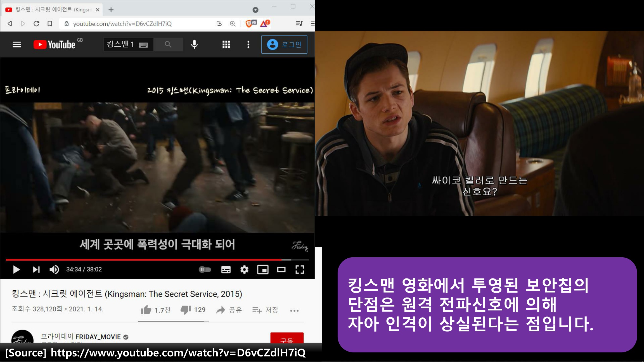Open the YouTube hamburger guide menu
This screenshot has height=362, width=644.
17,44
